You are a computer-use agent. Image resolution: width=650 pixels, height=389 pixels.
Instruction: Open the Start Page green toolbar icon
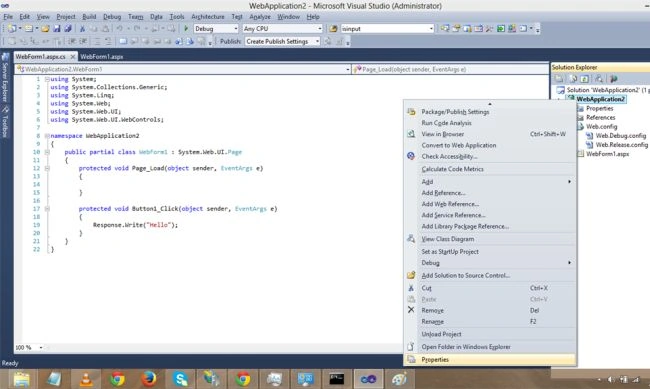click(501, 29)
